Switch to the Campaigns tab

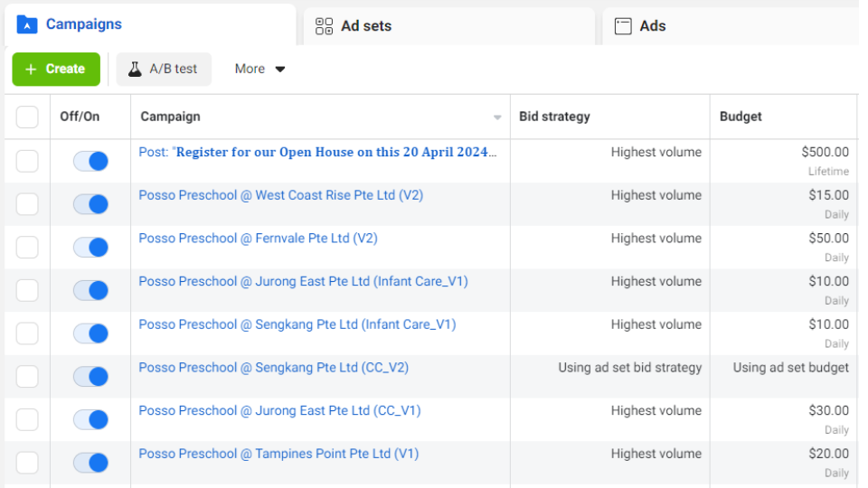click(x=150, y=25)
